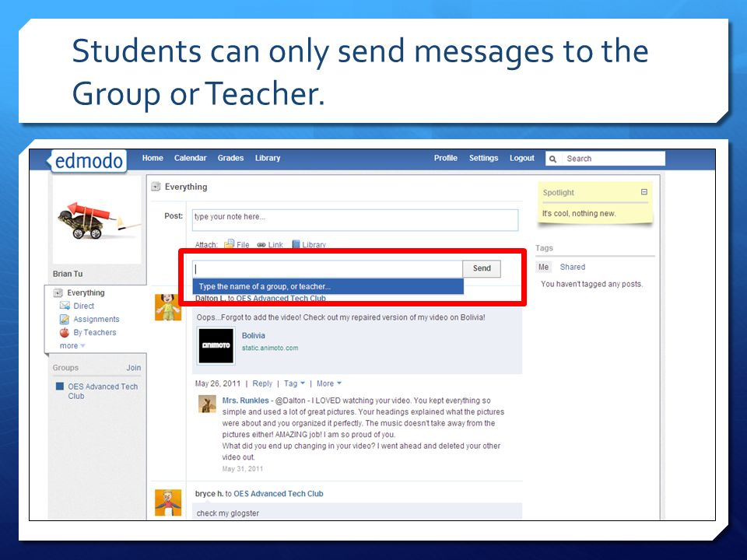Click the recipient field beside Send
The width and height of the screenshot is (747, 560).
click(x=328, y=269)
